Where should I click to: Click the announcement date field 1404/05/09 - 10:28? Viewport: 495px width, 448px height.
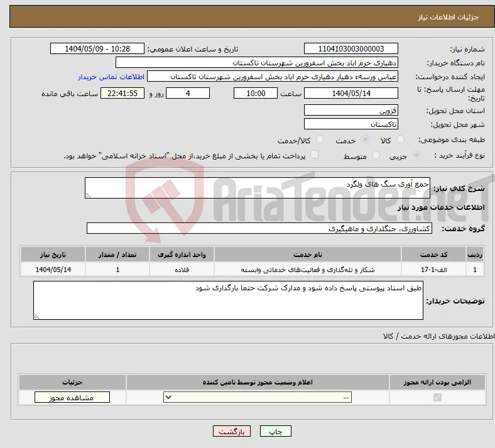pyautogui.click(x=97, y=48)
